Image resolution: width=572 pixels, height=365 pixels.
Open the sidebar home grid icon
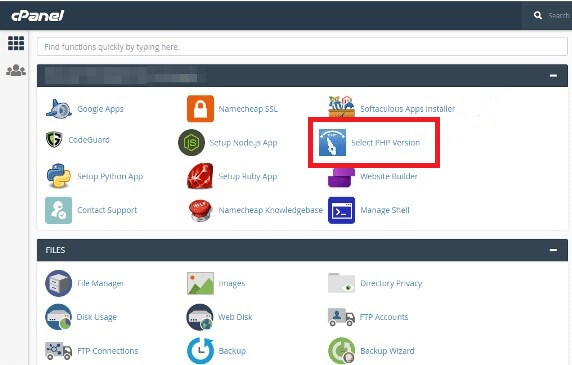[x=16, y=43]
